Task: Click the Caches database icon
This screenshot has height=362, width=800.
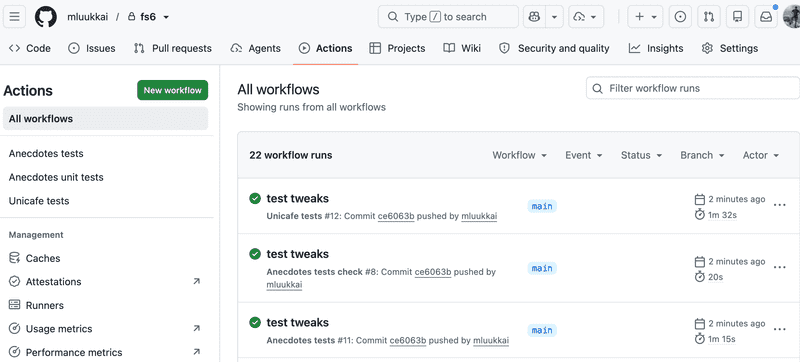Action: point(15,258)
